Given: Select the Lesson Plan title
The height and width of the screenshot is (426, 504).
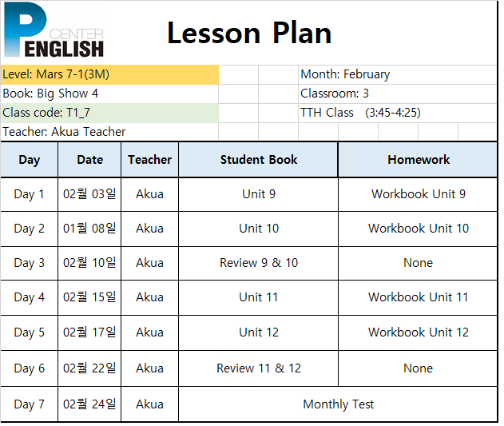Looking at the screenshot, I should point(249,33).
